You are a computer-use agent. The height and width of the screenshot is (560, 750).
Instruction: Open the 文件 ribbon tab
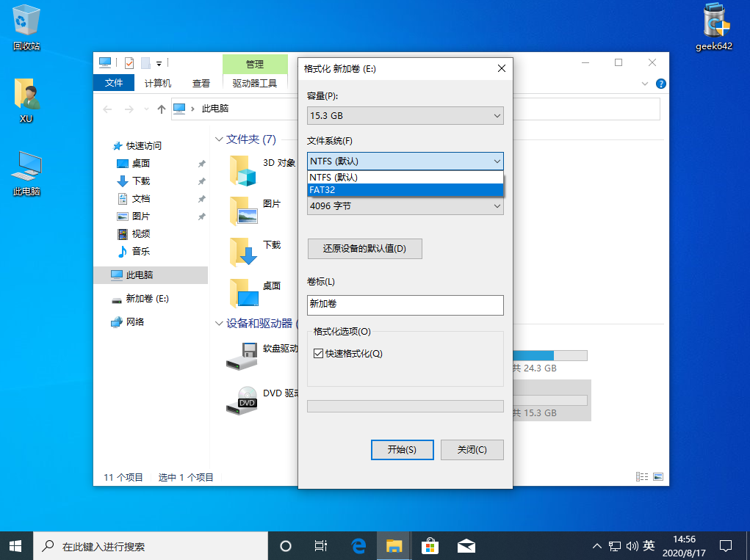[114, 83]
